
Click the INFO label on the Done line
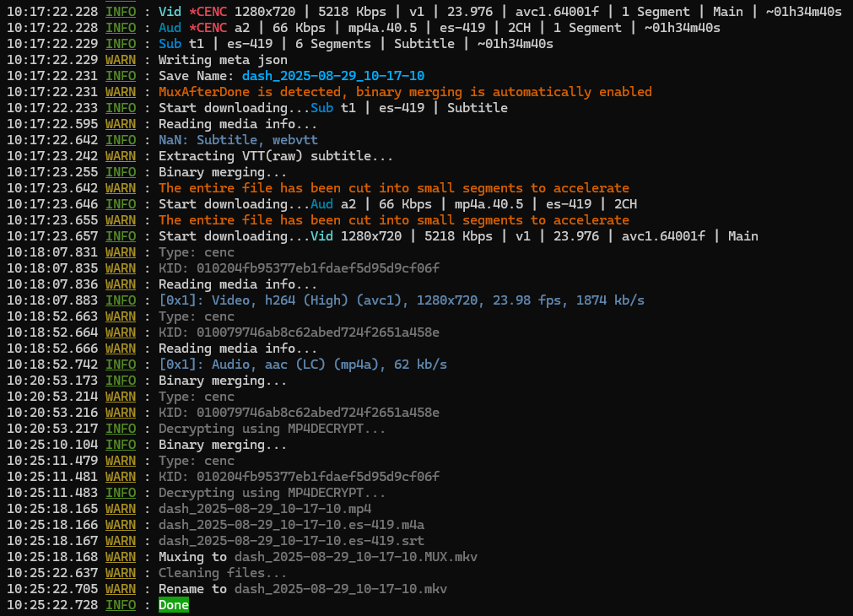[121, 604]
